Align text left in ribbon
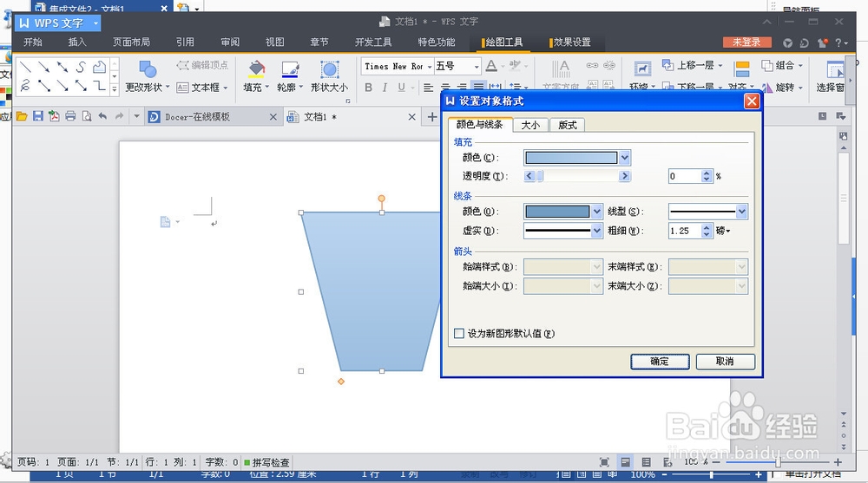Image resolution: width=868 pixels, height=483 pixels. tap(428, 88)
